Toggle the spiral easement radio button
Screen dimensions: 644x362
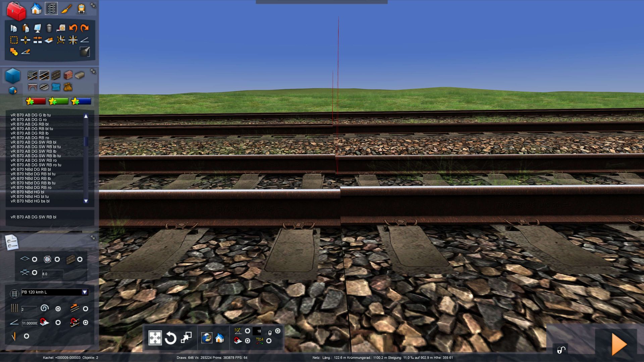(58, 309)
